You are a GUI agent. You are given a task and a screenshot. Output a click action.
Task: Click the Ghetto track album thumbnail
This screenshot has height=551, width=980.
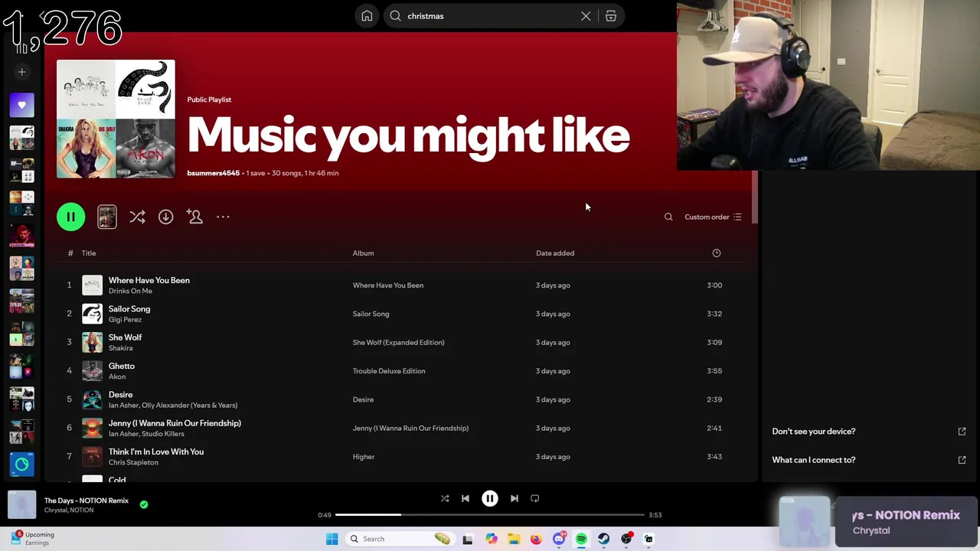92,371
